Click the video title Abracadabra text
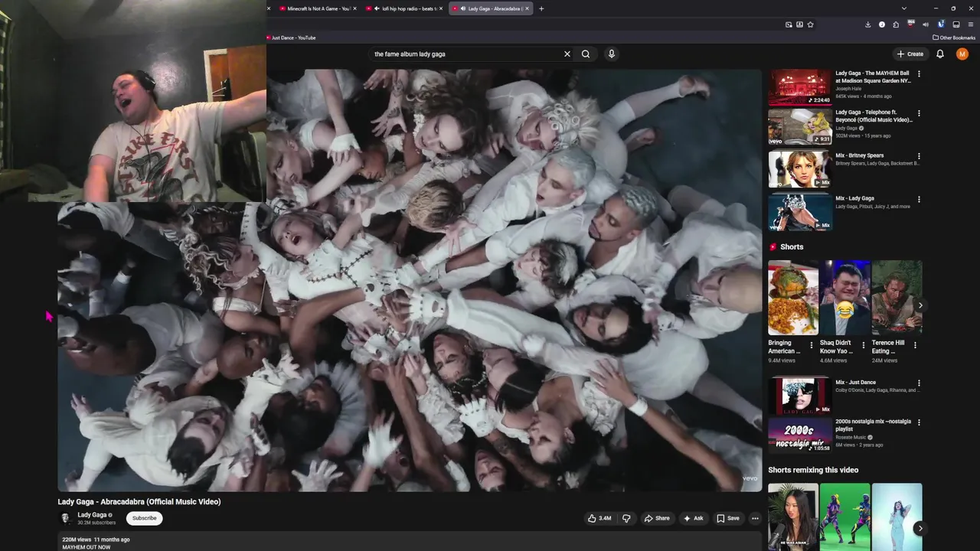Screen dimensions: 980x551 (139, 502)
